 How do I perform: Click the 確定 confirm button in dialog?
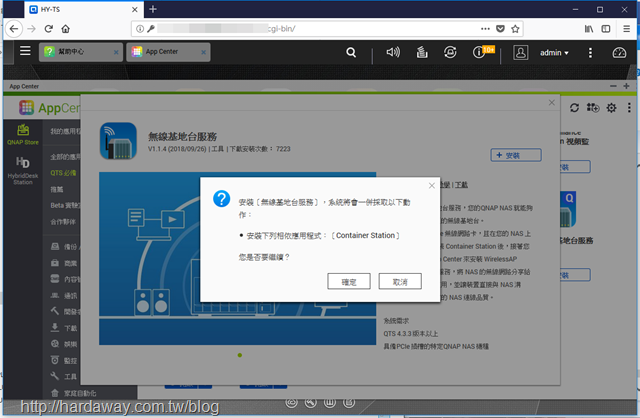click(x=349, y=281)
